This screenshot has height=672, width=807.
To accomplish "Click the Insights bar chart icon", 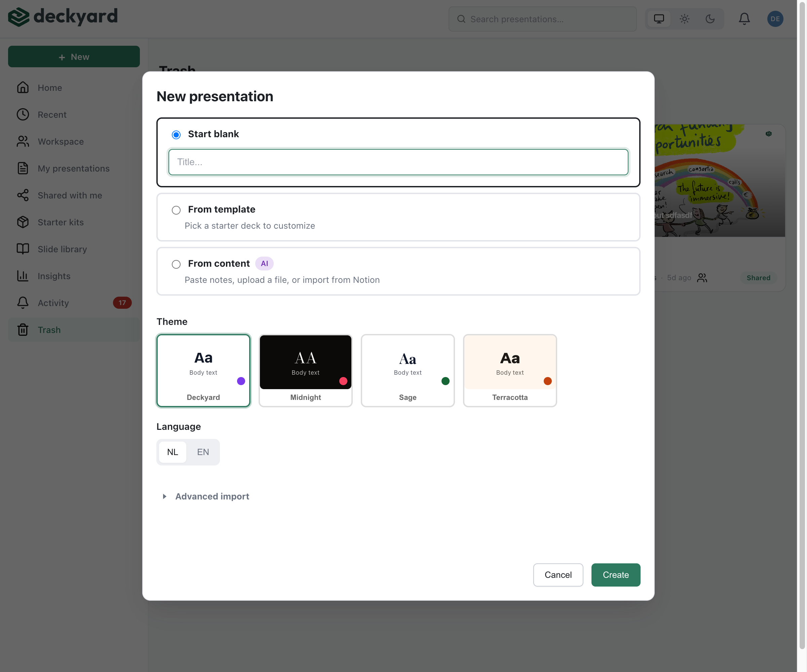I will click(x=23, y=276).
